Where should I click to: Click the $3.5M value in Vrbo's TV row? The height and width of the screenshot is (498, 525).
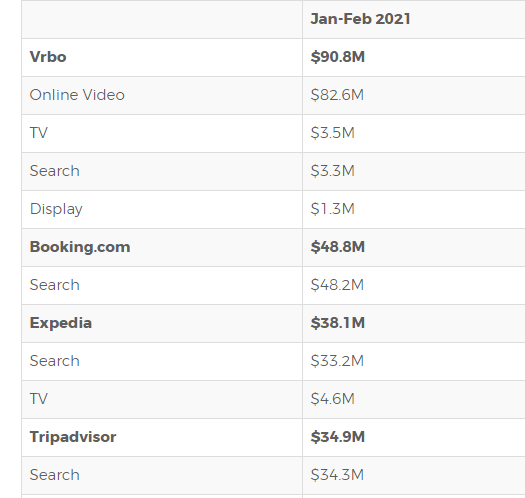coord(332,133)
